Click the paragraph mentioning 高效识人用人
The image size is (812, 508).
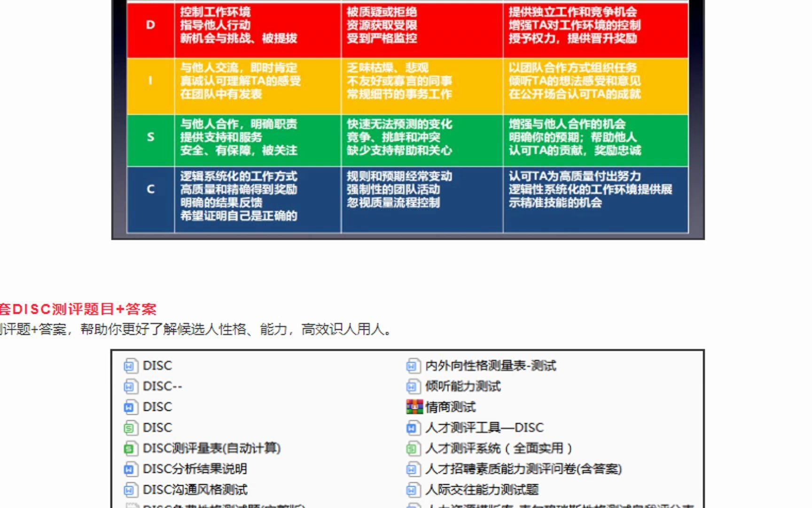click(196, 329)
